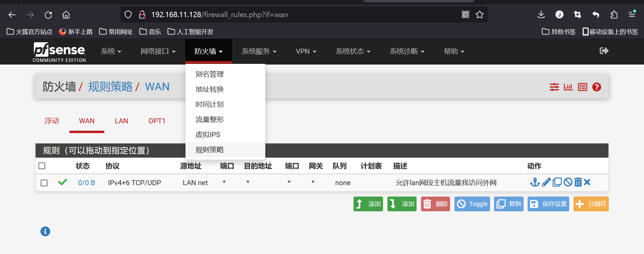Disable the rule with the ban icon
This screenshot has width=644, height=254.
click(568, 182)
